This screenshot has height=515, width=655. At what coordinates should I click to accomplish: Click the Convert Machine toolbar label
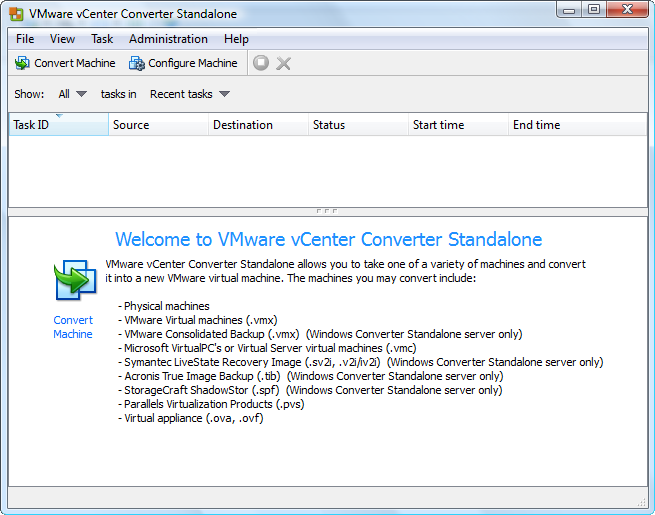tap(75, 63)
